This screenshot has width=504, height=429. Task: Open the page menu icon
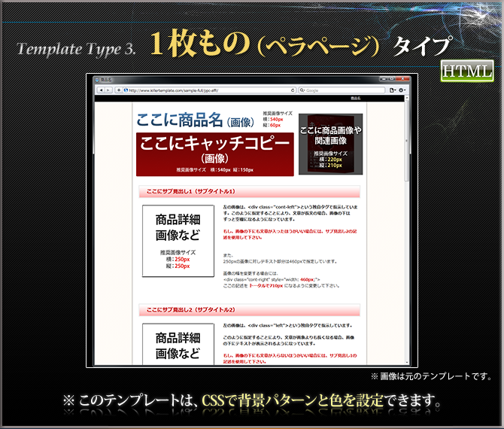click(393, 90)
